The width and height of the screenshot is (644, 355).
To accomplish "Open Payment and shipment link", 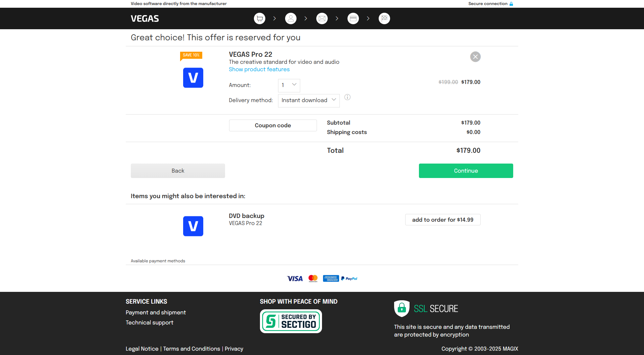I will point(156,312).
